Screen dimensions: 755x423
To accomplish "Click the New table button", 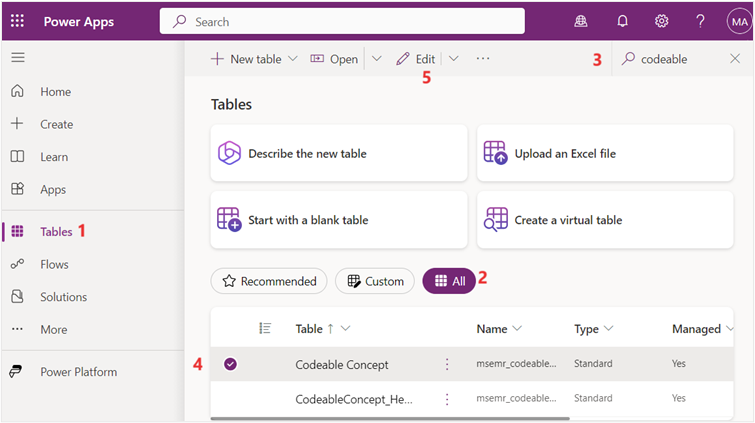I will coord(246,59).
